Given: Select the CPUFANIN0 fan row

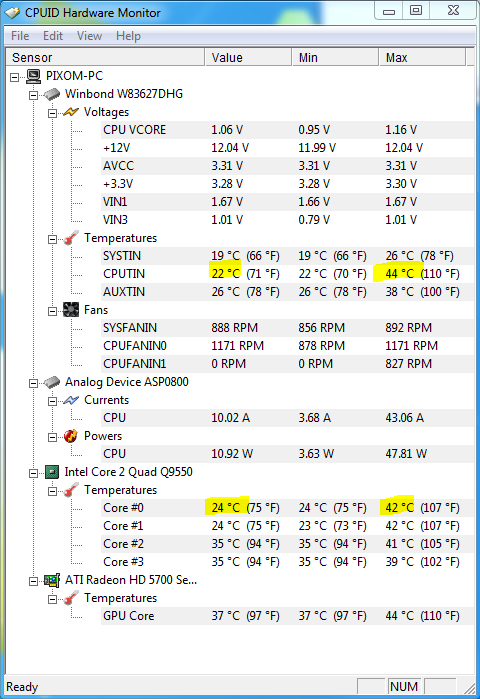Looking at the screenshot, I should pos(287,346).
